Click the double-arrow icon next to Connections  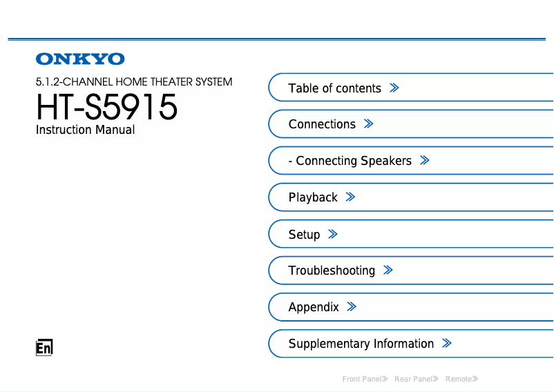[x=369, y=124]
